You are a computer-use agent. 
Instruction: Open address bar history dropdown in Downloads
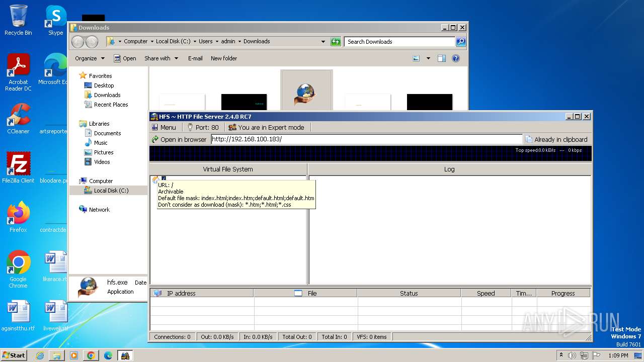[x=323, y=42]
